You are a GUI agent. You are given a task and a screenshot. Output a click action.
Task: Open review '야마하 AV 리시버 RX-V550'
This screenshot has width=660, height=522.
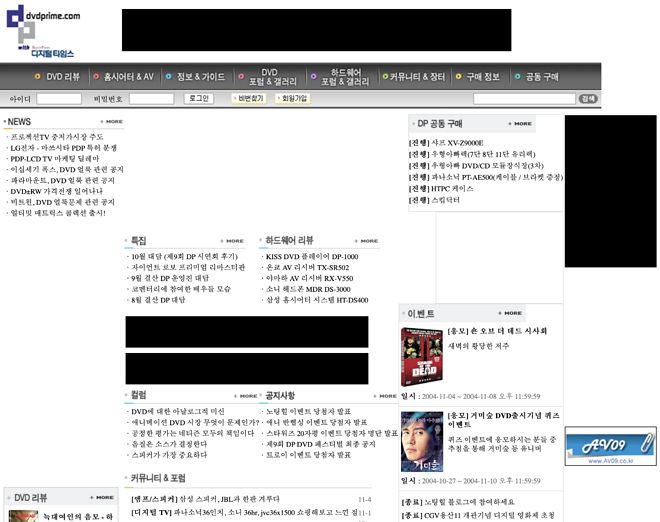(x=309, y=278)
